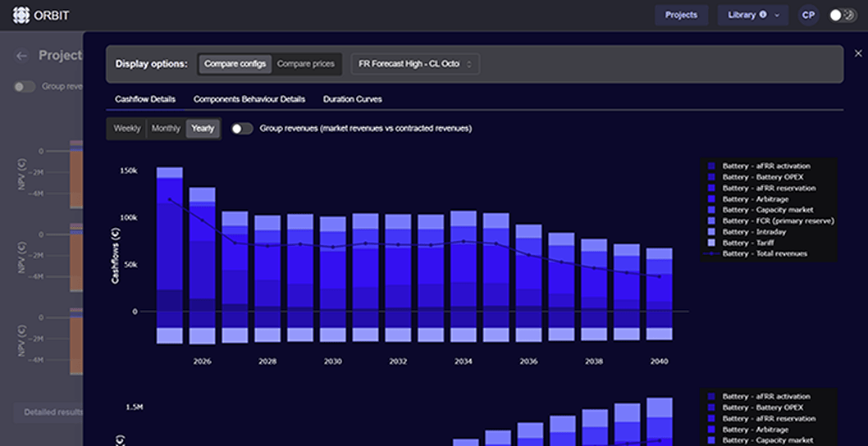Open the CP user avatar menu
This screenshot has height=446, width=868.
(808, 15)
